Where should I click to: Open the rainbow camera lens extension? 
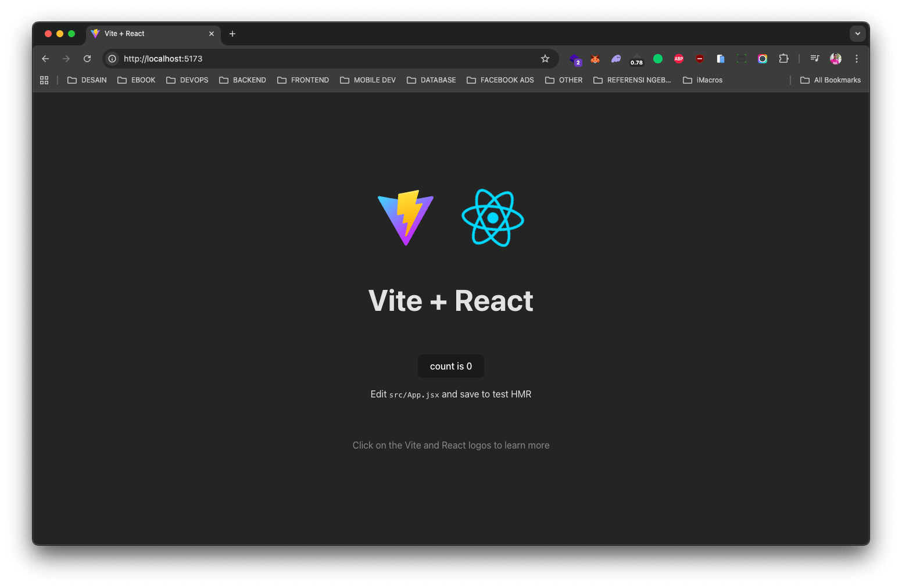[x=763, y=59]
